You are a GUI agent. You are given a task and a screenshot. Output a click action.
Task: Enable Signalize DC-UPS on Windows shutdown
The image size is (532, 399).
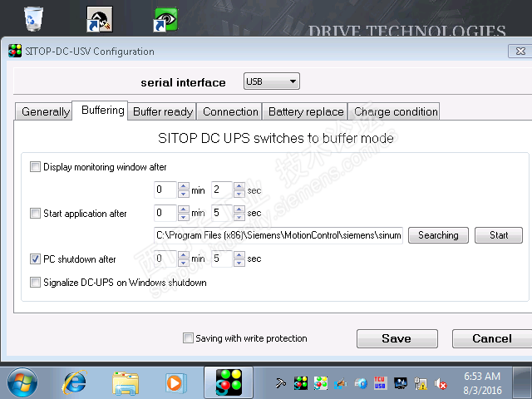click(x=35, y=283)
